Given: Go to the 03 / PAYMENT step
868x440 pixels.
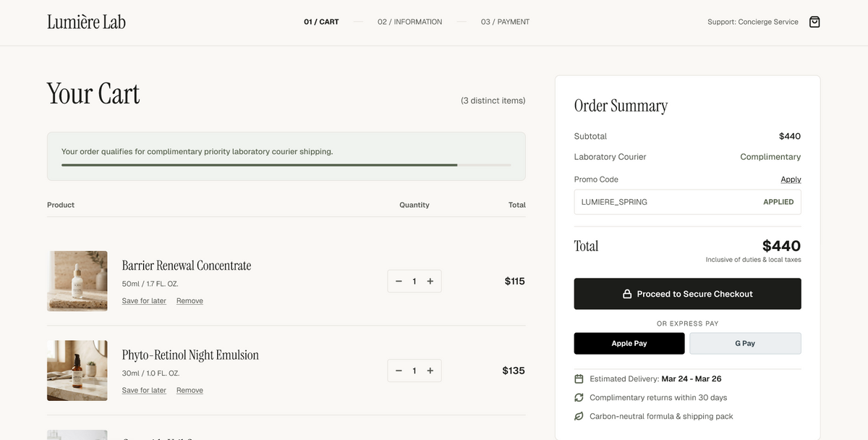Looking at the screenshot, I should click(x=505, y=22).
